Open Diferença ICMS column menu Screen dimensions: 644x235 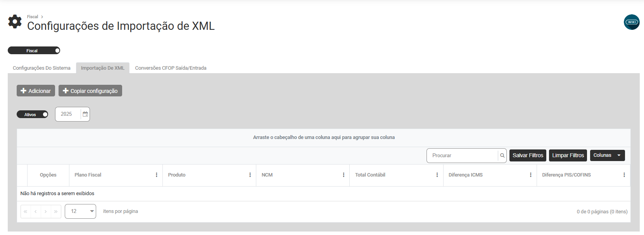pyautogui.click(x=531, y=175)
